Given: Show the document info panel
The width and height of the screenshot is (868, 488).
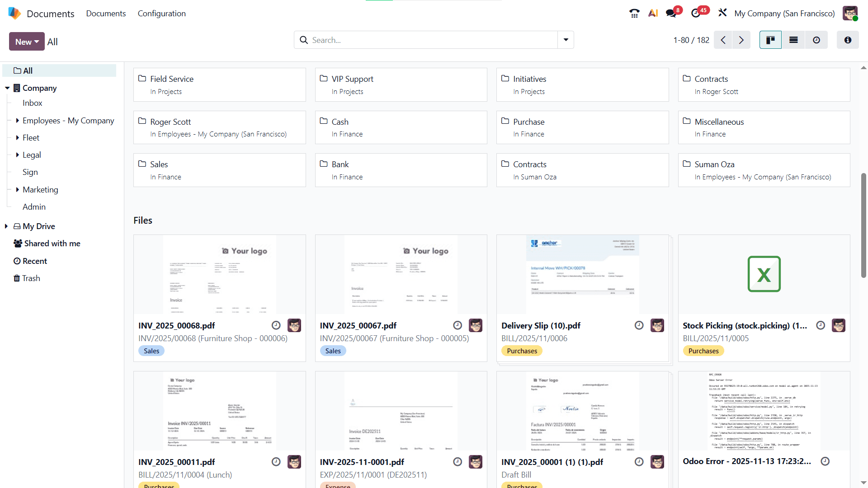Looking at the screenshot, I should tap(848, 40).
